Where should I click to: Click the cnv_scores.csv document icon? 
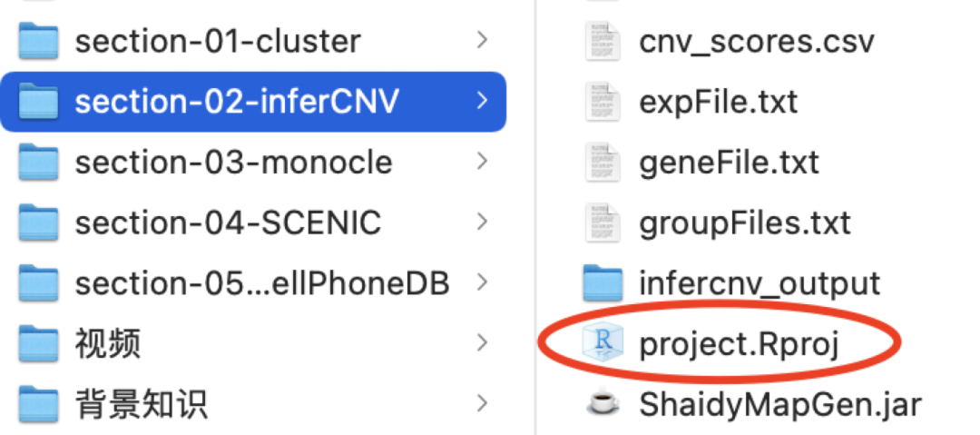[x=603, y=42]
